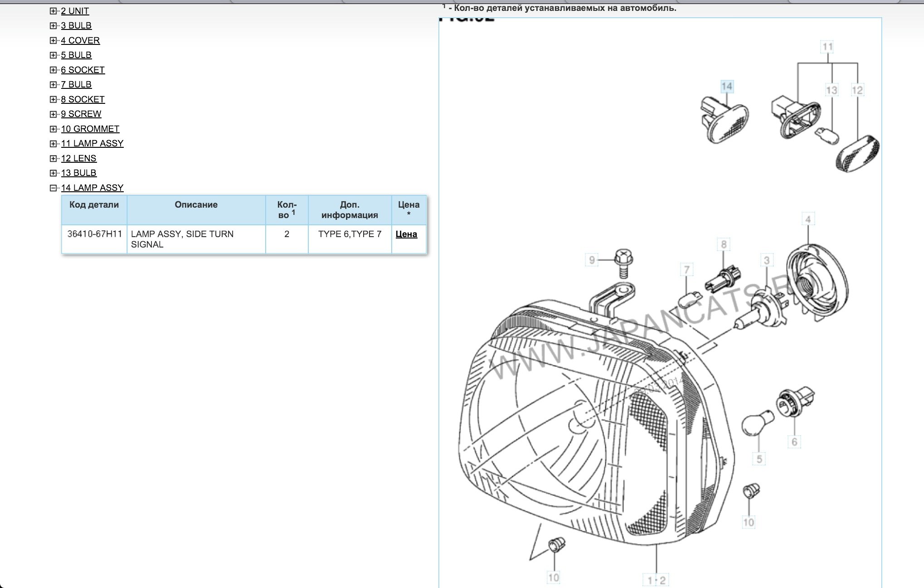Open the 2 UNIT tree link
This screenshot has width=924, height=588.
click(x=75, y=11)
